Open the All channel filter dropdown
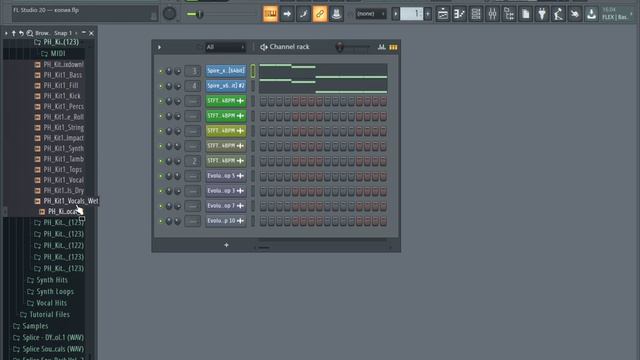The image size is (640, 360). pyautogui.click(x=225, y=47)
